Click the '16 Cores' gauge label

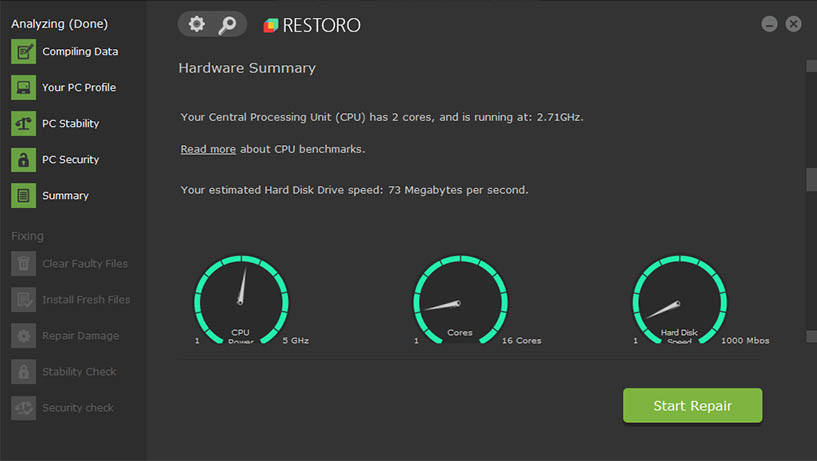[522, 341]
